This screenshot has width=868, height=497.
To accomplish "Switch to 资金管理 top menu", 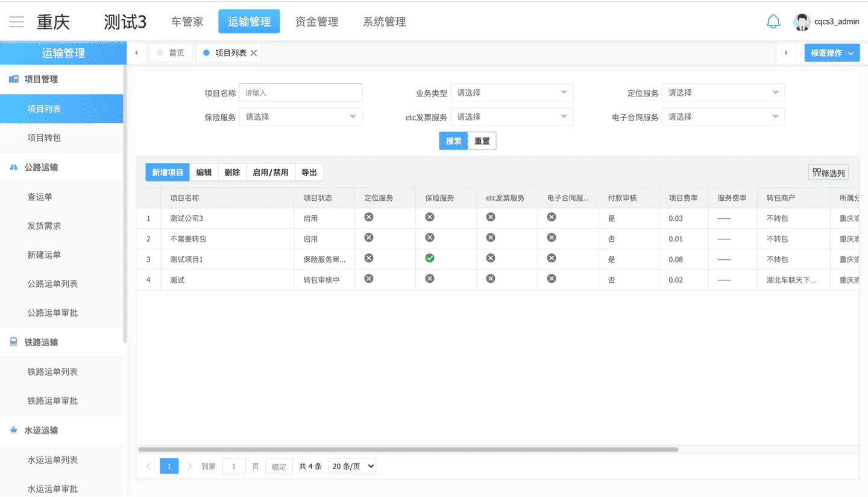I will click(316, 22).
